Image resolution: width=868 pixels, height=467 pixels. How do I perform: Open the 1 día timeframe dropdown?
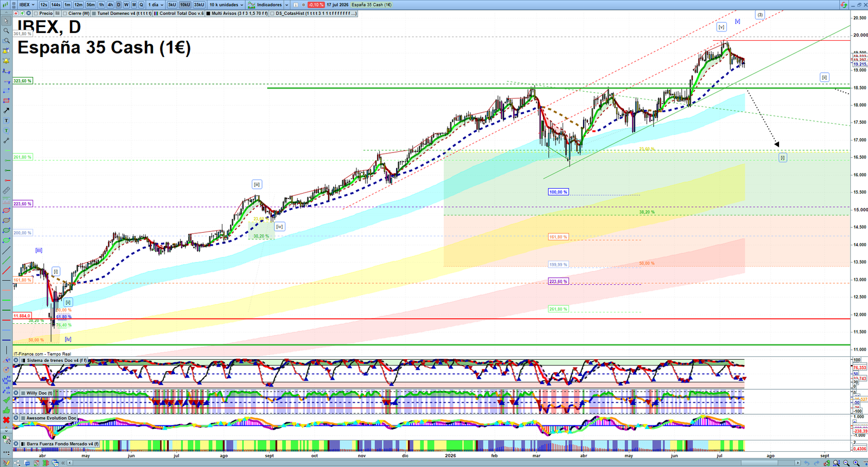pos(156,5)
